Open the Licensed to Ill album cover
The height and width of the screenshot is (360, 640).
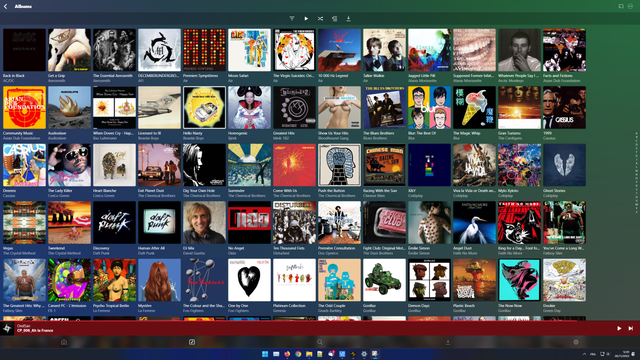pyautogui.click(x=159, y=107)
